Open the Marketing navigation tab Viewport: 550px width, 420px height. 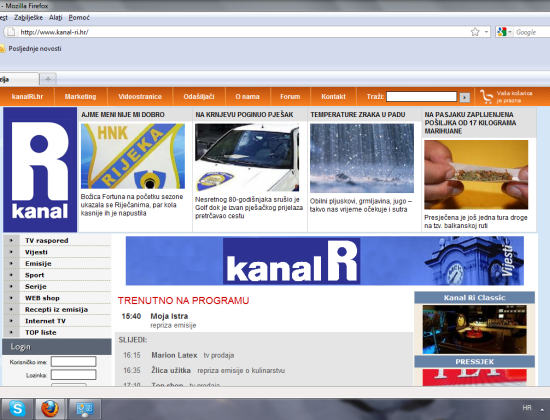pos(80,96)
